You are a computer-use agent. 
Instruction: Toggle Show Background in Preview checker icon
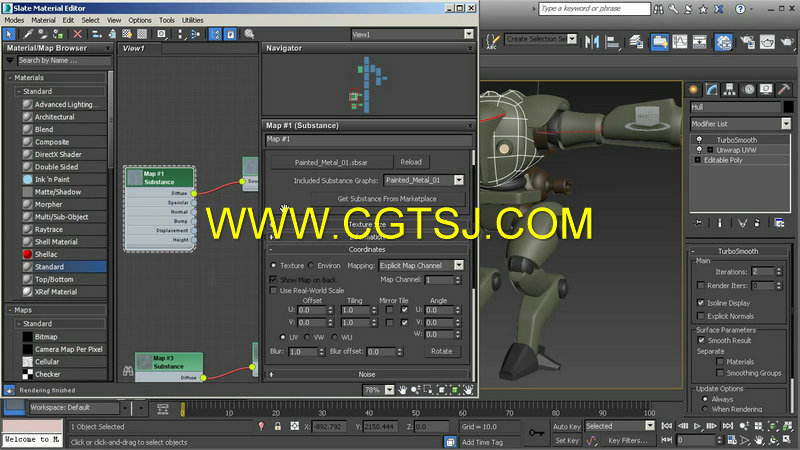(x=142, y=34)
